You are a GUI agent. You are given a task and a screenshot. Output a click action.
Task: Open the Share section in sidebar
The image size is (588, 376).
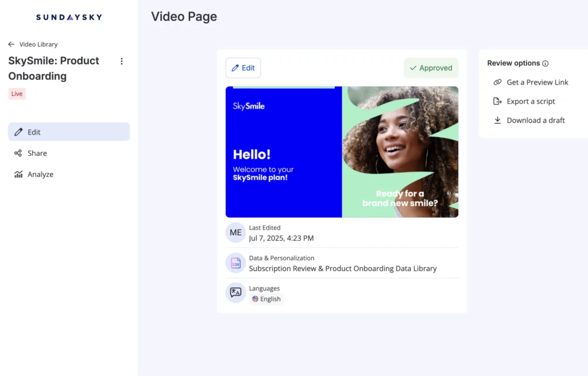coord(37,153)
